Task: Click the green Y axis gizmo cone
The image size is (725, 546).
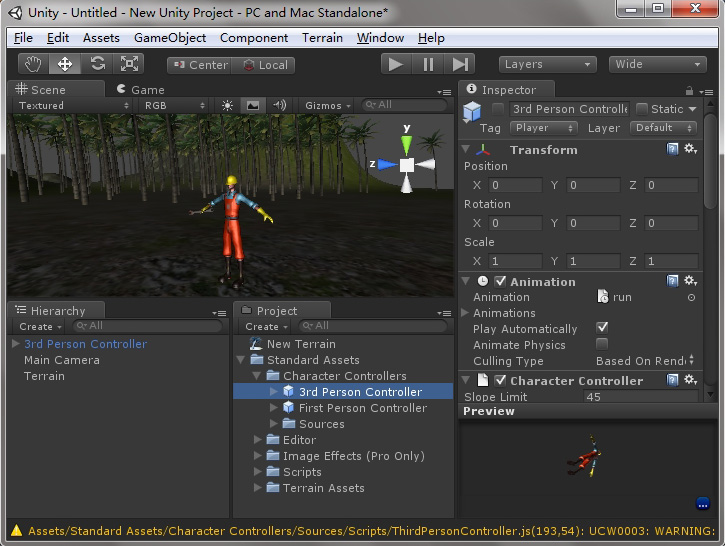Action: (406, 145)
